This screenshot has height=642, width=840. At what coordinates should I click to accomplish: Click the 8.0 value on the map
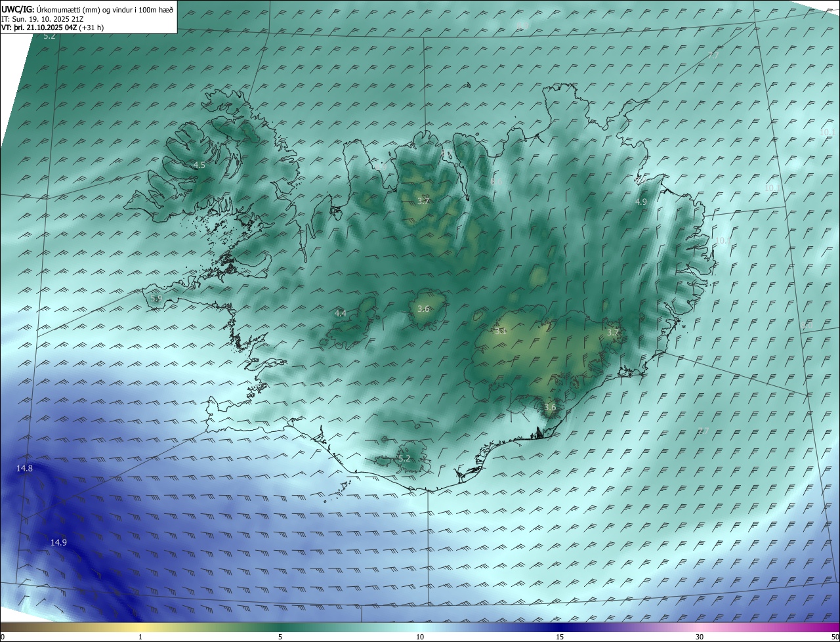pyautogui.click(x=807, y=326)
